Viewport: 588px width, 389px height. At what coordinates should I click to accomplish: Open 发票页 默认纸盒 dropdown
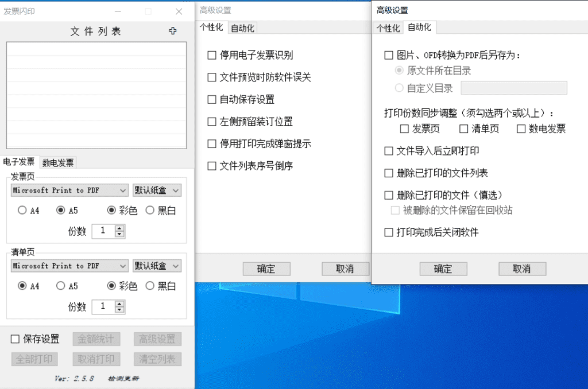(x=157, y=190)
